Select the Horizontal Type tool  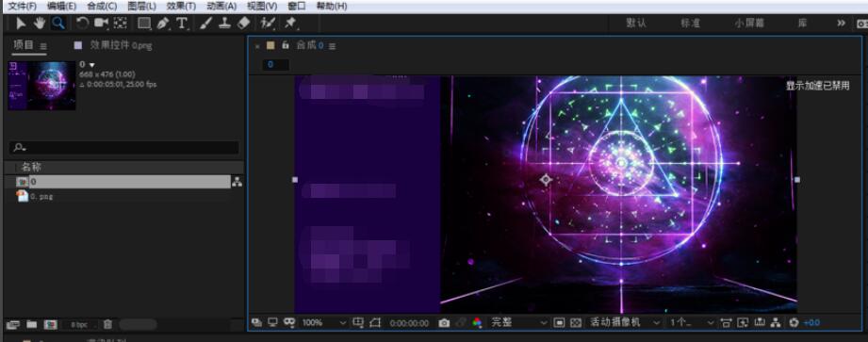coord(182,24)
